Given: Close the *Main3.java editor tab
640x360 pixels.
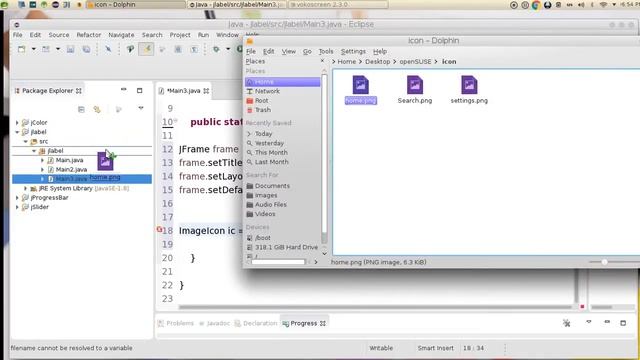Looking at the screenshot, I should pyautogui.click(x=206, y=91).
